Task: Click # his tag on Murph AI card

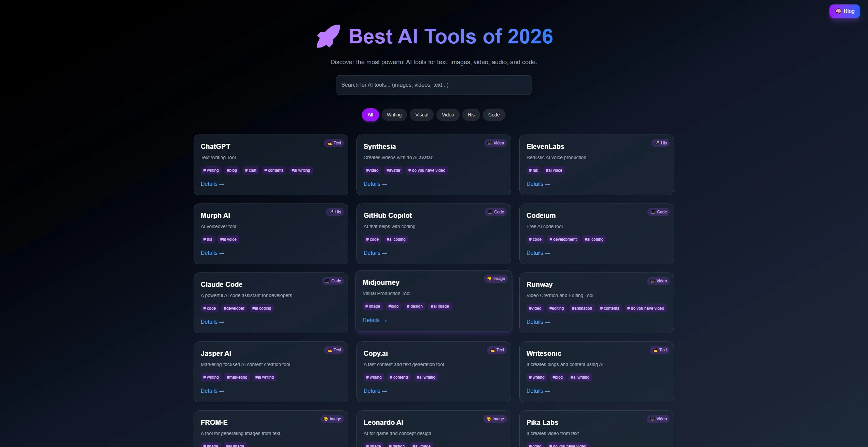Action: [208, 239]
